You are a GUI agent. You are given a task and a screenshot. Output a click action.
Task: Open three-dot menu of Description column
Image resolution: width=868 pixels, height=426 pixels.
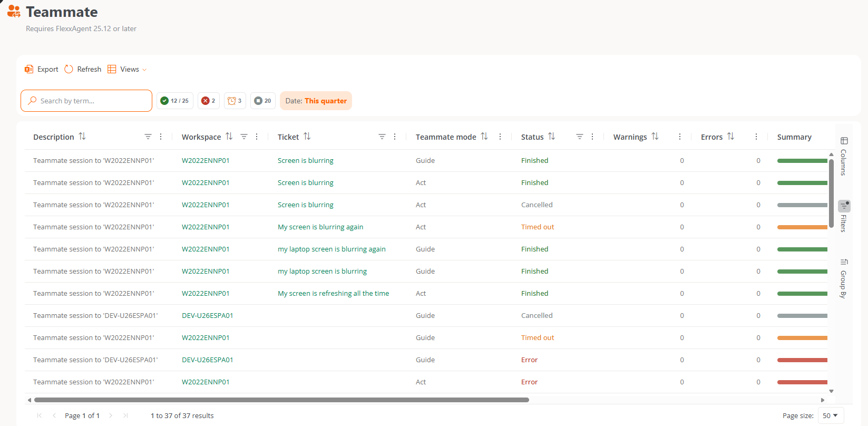tap(161, 137)
